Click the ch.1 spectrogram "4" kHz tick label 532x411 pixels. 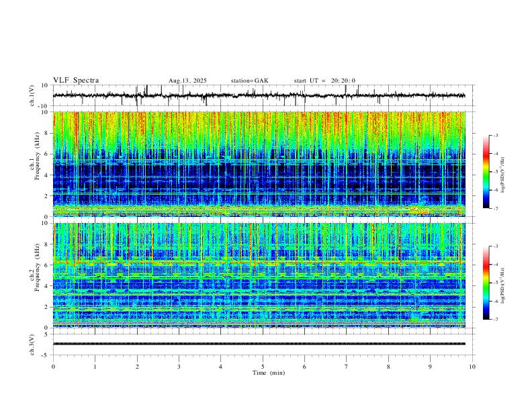47,175
